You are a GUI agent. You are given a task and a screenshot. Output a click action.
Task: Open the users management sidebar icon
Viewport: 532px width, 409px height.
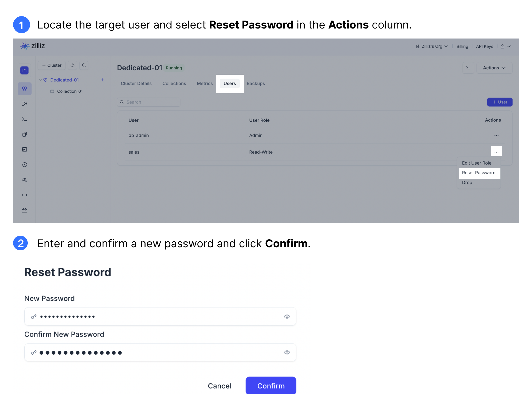coord(24,180)
